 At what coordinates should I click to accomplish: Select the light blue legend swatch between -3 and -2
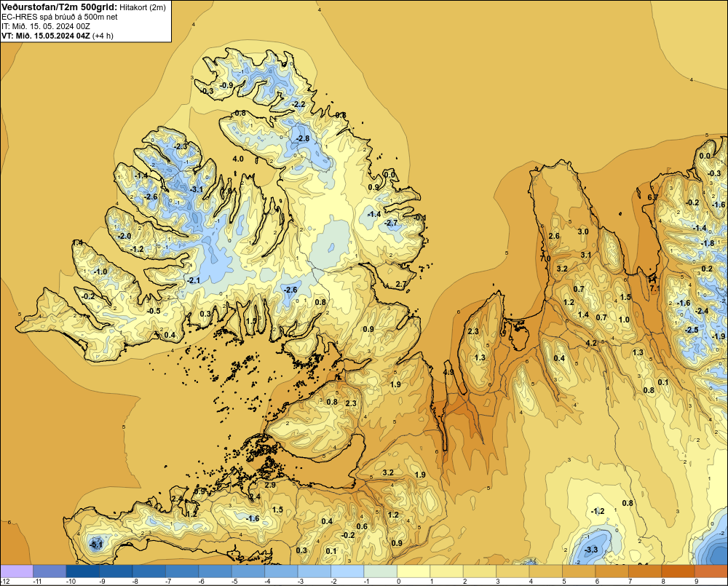(x=314, y=571)
